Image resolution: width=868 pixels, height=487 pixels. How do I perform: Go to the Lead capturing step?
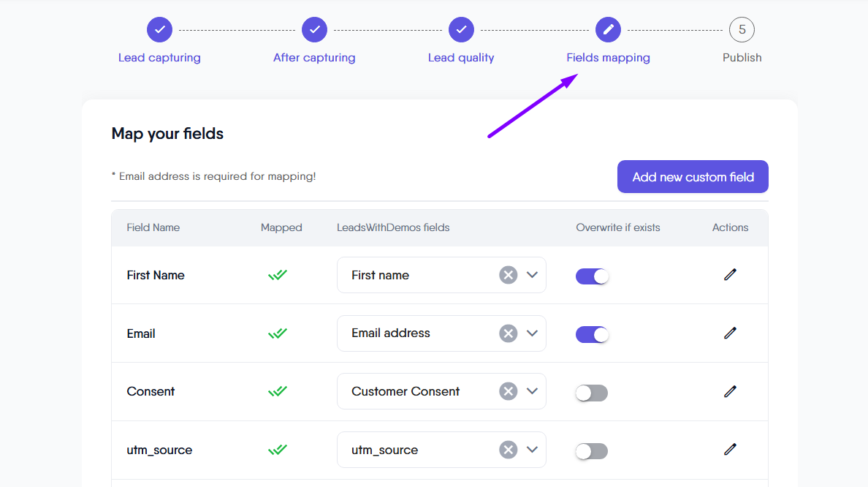(159, 30)
